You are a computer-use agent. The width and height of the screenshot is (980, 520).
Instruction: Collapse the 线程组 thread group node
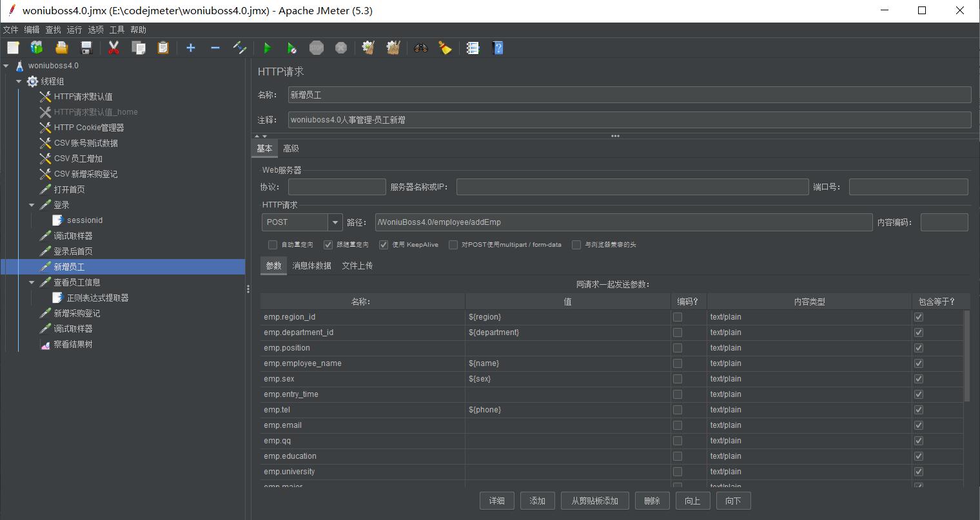tap(19, 81)
